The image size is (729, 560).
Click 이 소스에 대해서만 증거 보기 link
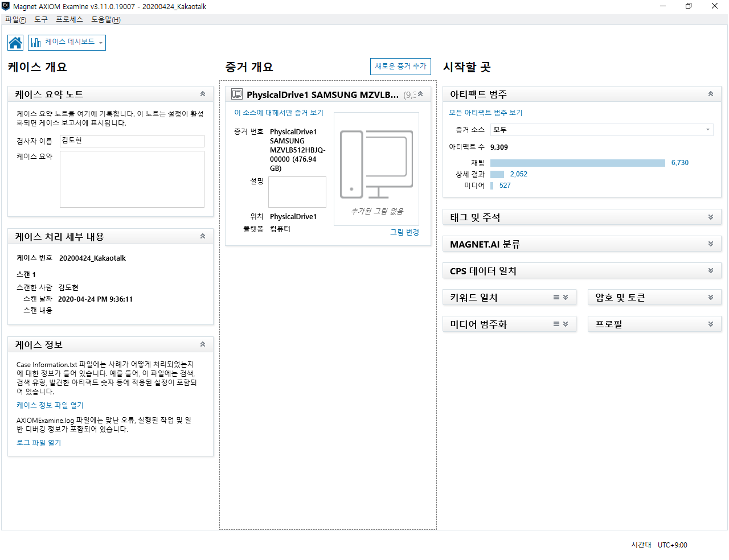point(279,113)
